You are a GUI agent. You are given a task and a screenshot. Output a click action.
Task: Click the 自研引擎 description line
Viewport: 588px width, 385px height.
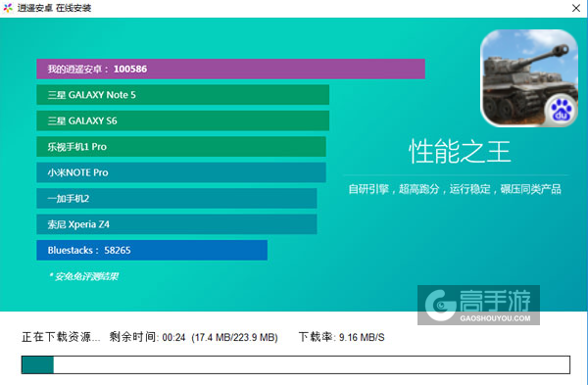[455, 189]
